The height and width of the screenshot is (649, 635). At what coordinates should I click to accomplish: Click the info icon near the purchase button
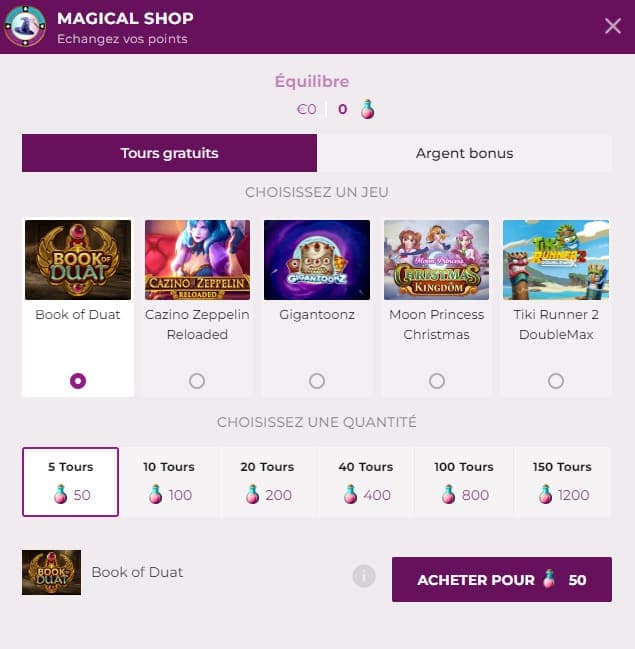(x=364, y=576)
